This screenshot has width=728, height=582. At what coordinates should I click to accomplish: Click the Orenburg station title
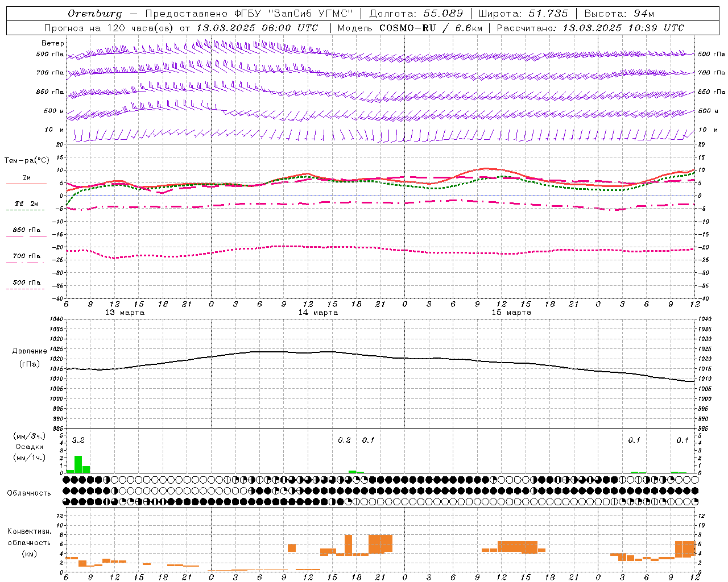point(94,14)
